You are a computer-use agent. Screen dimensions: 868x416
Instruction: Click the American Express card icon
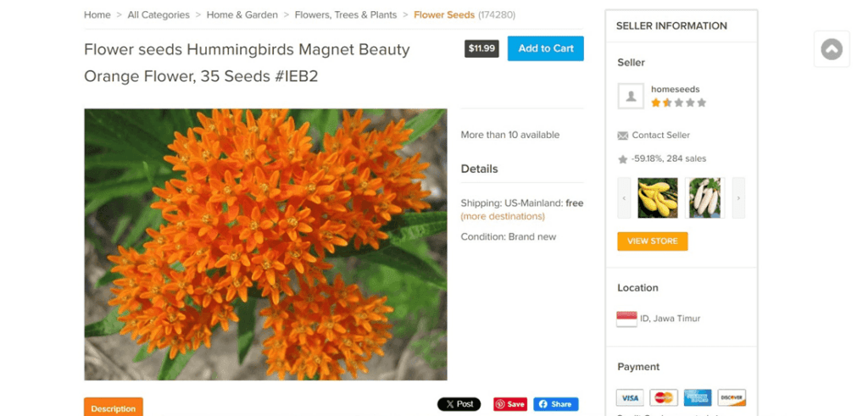click(698, 397)
